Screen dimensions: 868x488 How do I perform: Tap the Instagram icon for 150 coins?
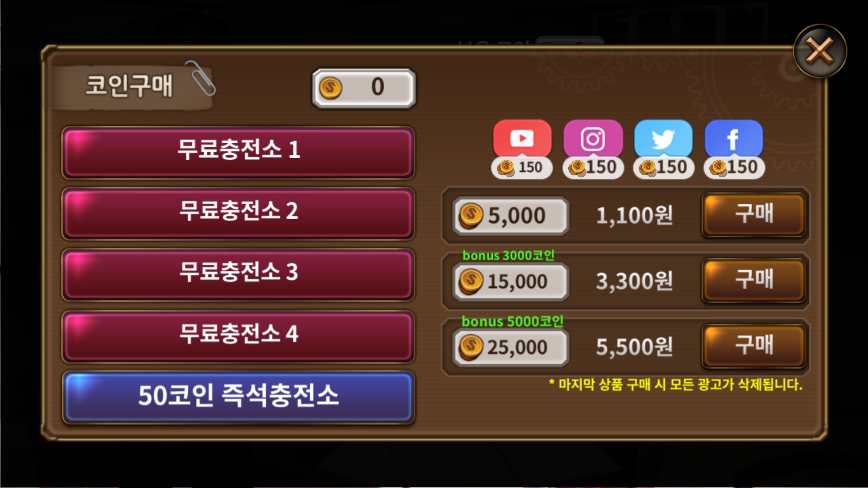(x=593, y=139)
